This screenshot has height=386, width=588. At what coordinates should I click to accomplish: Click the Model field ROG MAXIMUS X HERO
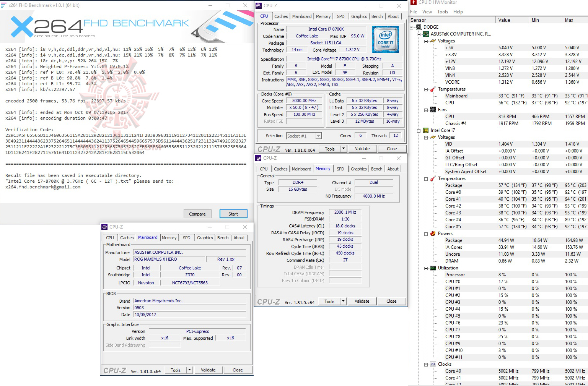169,259
